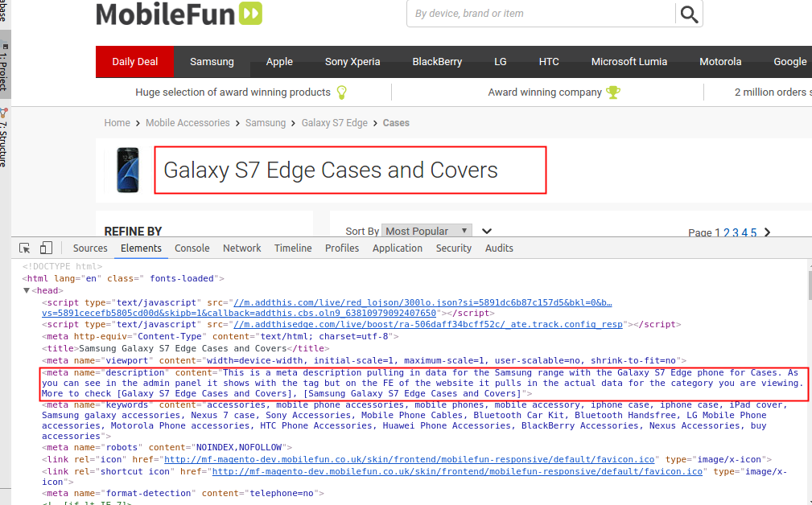
Task: Open the Motorola navigation menu
Action: (x=720, y=62)
